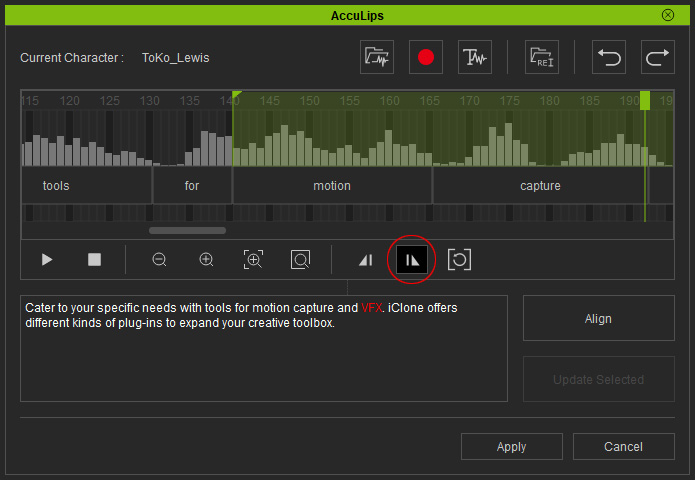Select the "motion" word segment in timeline
The height and width of the screenshot is (480, 695).
[x=332, y=186]
